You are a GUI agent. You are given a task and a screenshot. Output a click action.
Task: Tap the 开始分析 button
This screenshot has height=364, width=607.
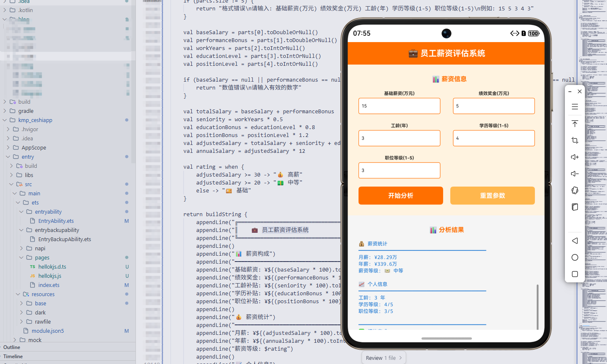pyautogui.click(x=401, y=195)
